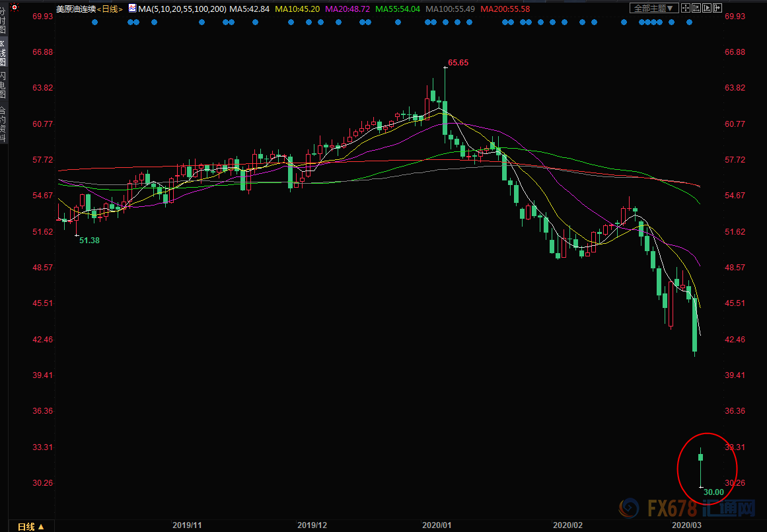Screen dimensions: 767x532
Task: Change period via <日线> in title
Action: tap(110, 9)
